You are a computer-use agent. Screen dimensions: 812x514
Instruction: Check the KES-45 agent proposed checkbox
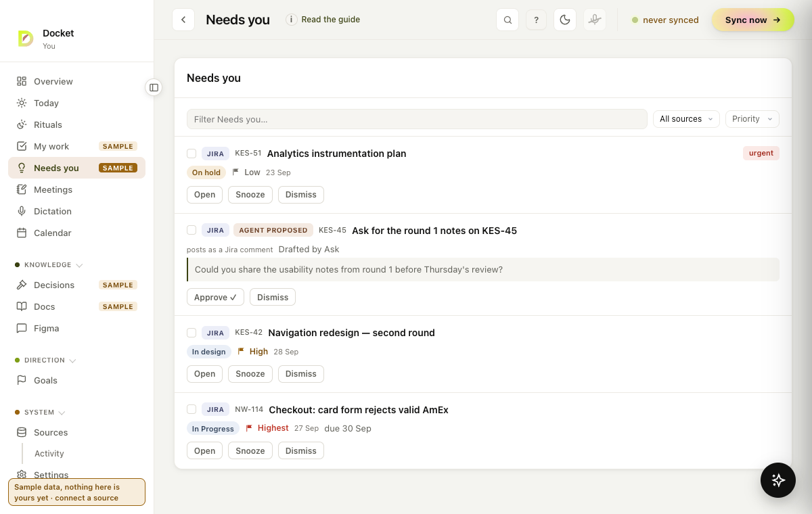pyautogui.click(x=191, y=230)
